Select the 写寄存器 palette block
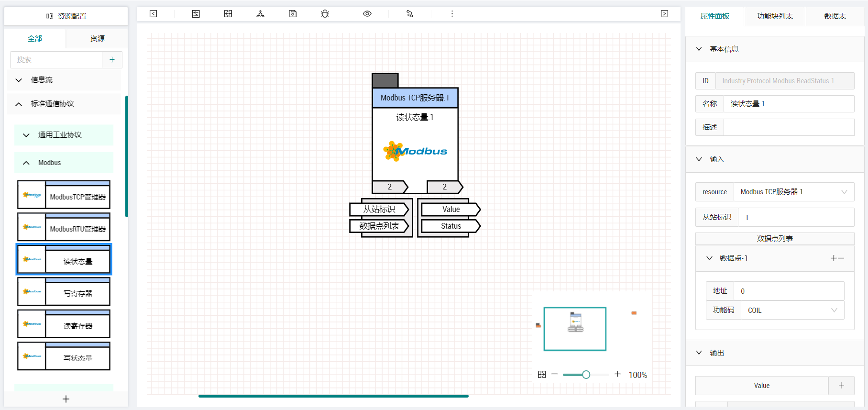This screenshot has height=410, width=868. [64, 291]
